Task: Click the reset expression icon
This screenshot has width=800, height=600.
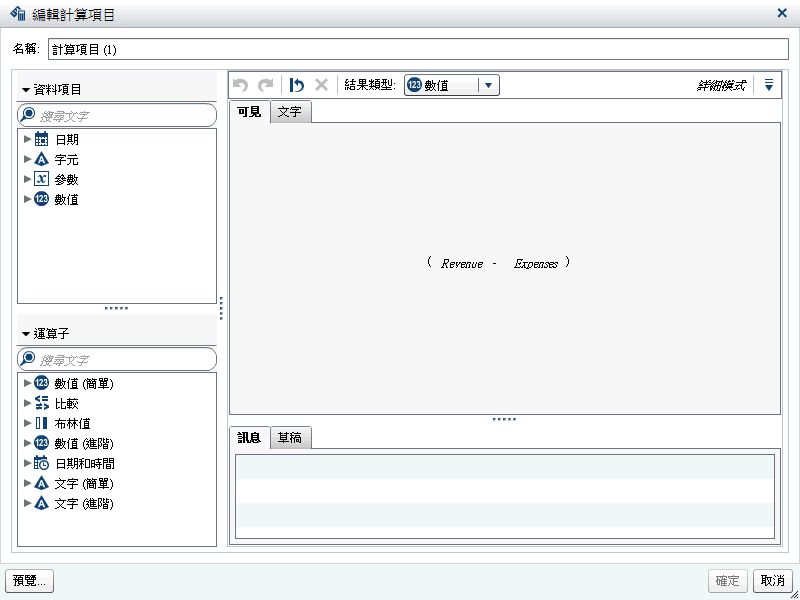Action: 297,86
